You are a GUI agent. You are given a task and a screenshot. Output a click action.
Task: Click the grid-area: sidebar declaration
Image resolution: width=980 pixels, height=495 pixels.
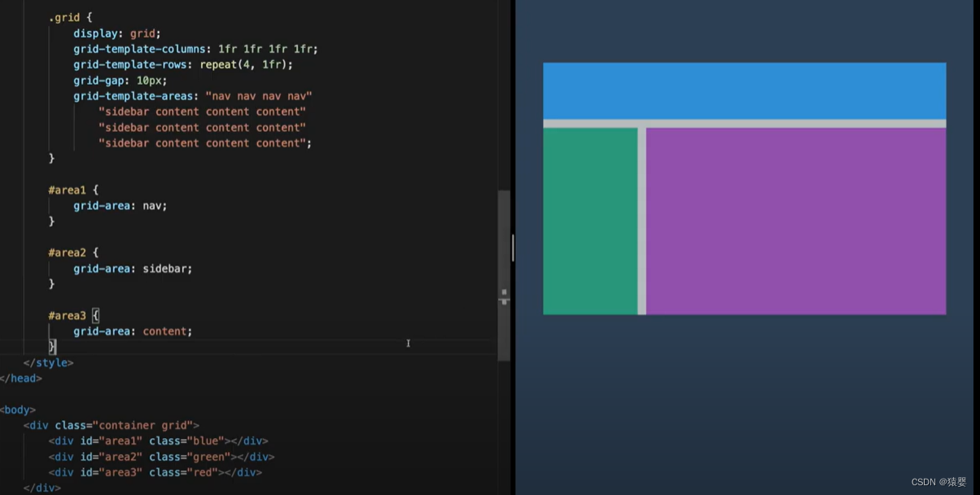pos(133,268)
